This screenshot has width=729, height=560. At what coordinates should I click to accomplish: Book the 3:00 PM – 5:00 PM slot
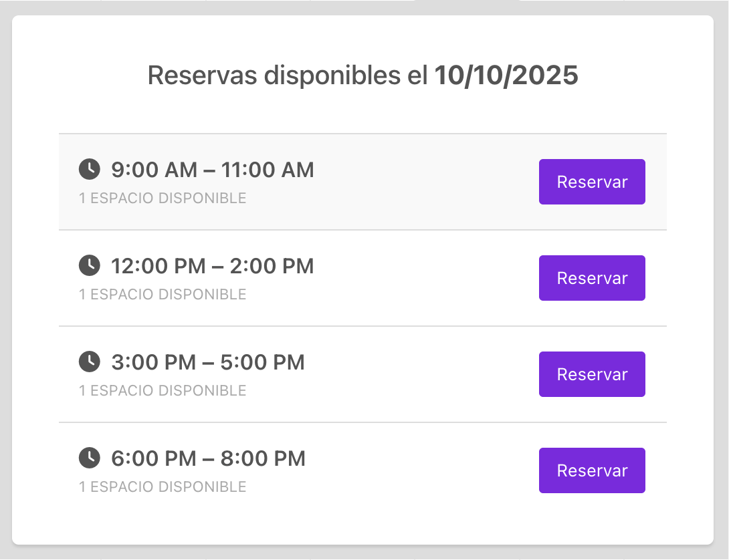(x=592, y=374)
